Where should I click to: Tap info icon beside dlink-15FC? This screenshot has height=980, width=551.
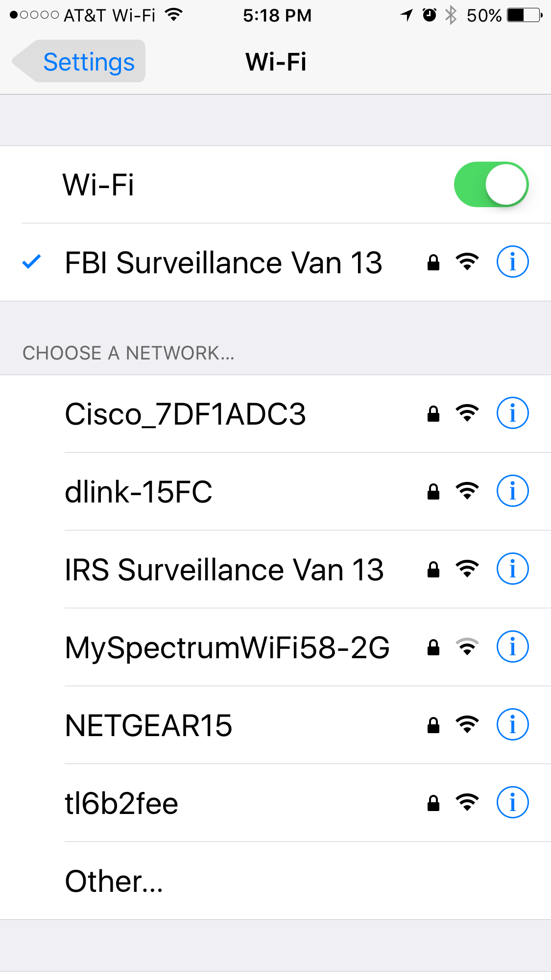coord(512,491)
